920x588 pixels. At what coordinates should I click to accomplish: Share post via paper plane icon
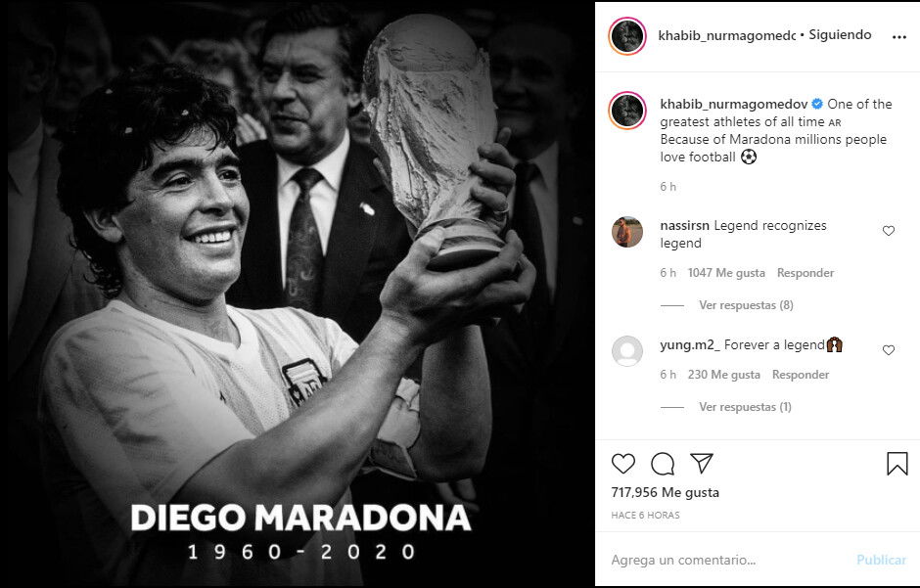[702, 463]
